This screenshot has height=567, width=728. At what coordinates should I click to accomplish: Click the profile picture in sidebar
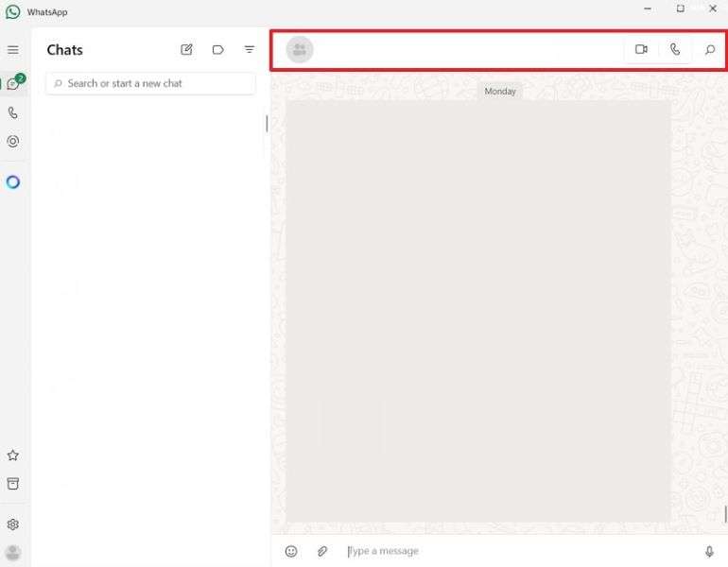[x=13, y=553]
